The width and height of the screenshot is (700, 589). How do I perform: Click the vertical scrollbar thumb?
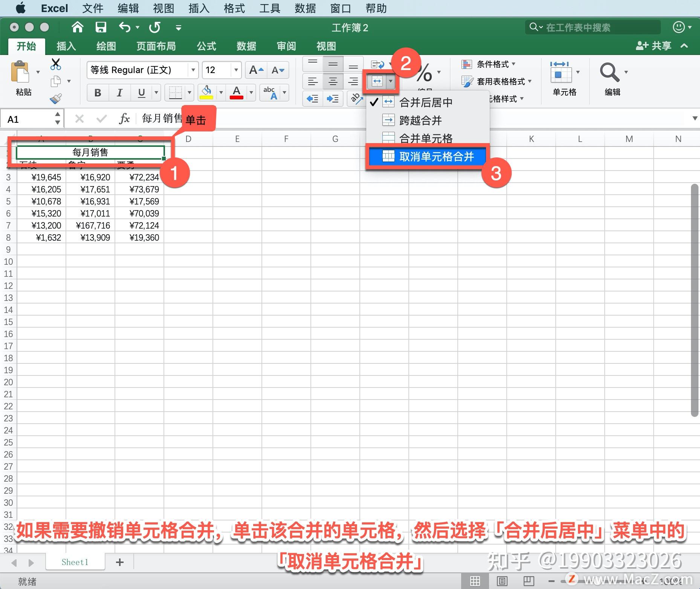695,300
